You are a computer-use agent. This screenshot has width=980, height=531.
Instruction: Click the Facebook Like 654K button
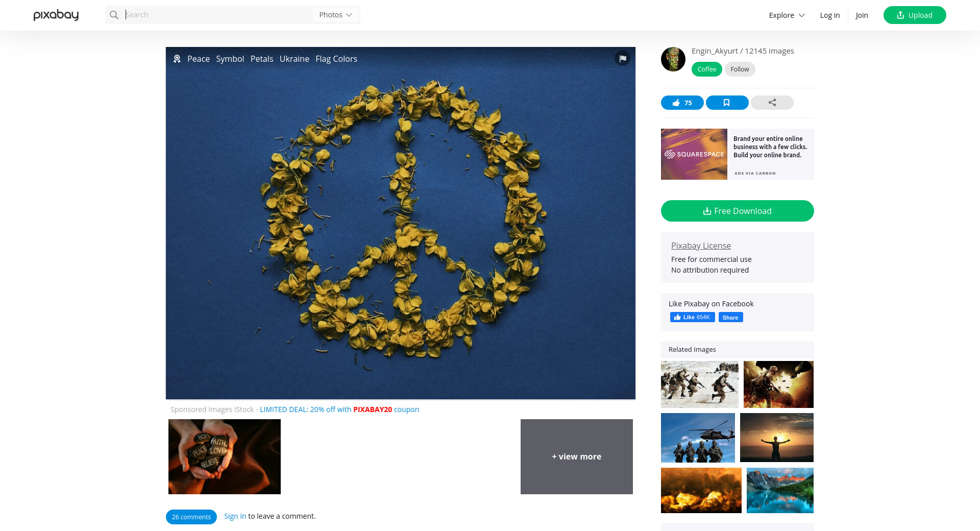pyautogui.click(x=692, y=318)
